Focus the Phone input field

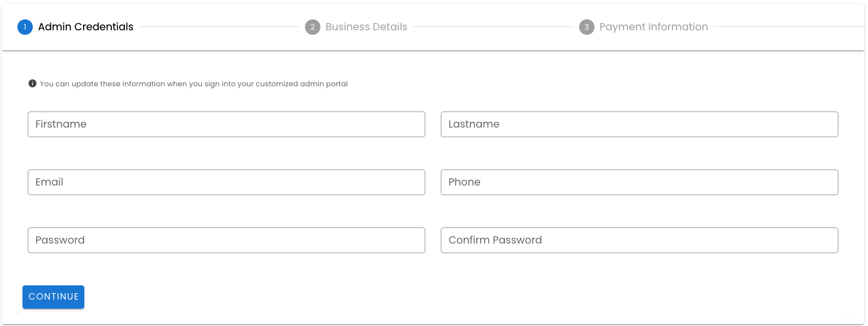(639, 182)
